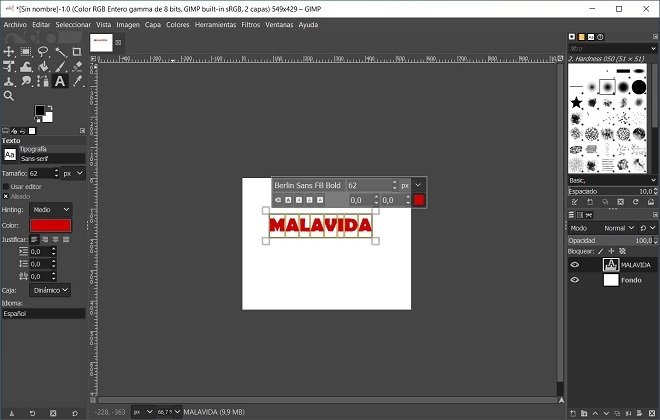
Task: Toggle the Usar editor checkbox
Action: pyautogui.click(x=6, y=186)
